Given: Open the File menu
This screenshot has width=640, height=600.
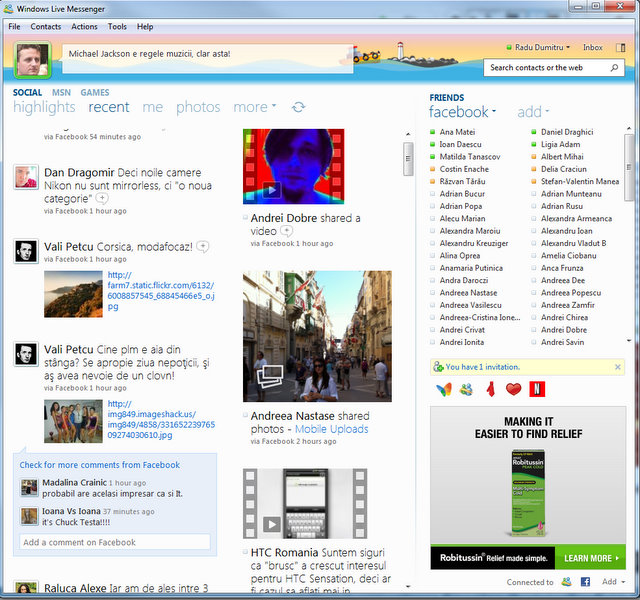Looking at the screenshot, I should (14, 27).
